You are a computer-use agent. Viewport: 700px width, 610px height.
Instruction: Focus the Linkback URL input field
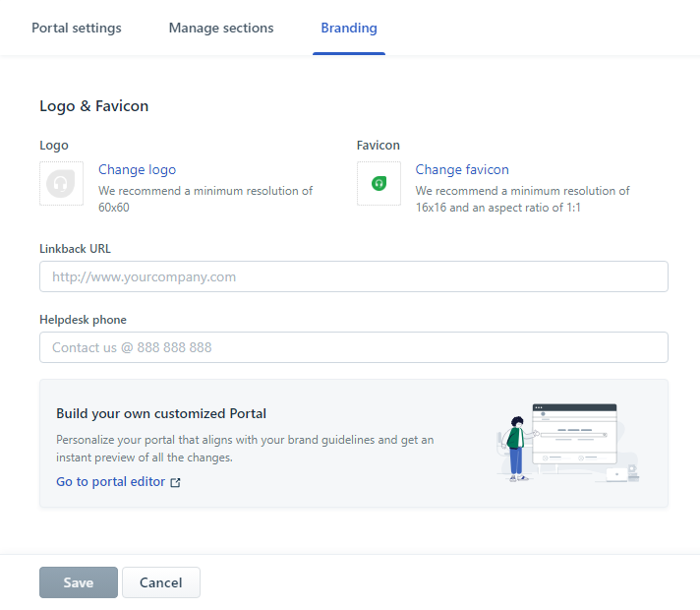354,276
